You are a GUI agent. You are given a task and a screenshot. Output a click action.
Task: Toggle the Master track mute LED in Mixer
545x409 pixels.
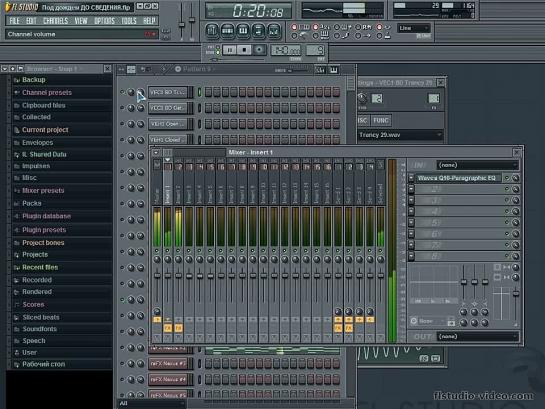click(x=157, y=250)
